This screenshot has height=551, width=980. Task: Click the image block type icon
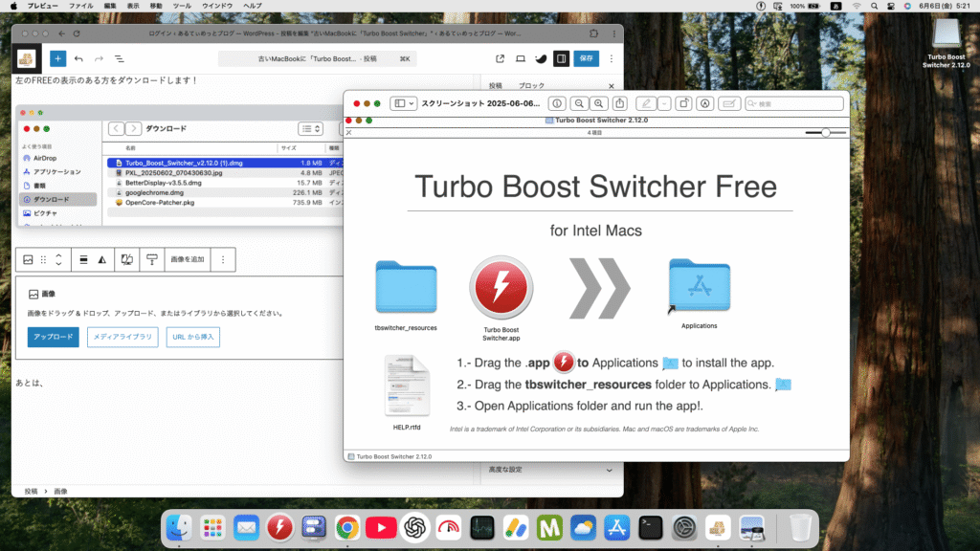pos(28,259)
